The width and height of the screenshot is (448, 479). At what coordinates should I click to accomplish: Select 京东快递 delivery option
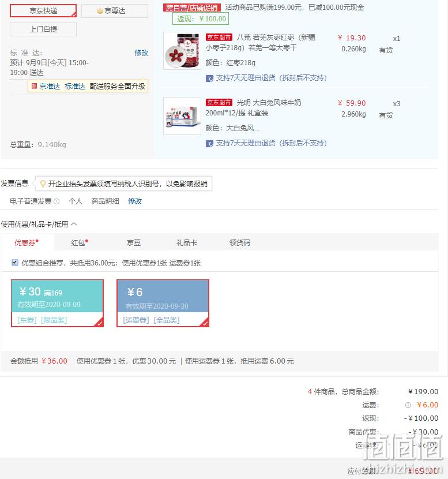[x=43, y=11]
